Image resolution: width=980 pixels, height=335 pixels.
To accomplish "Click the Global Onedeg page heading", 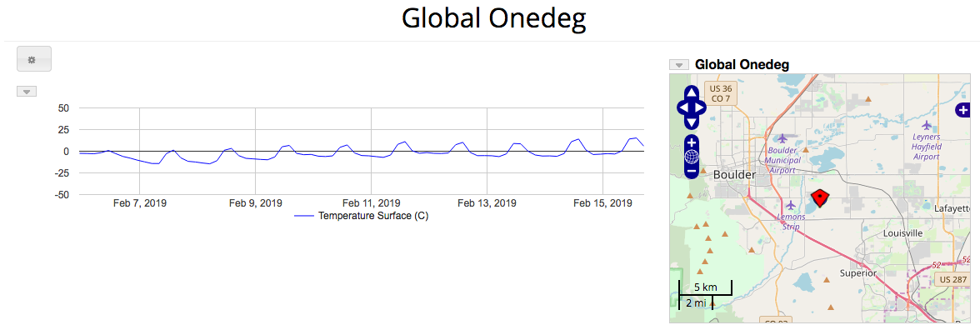I will pyautogui.click(x=493, y=19).
